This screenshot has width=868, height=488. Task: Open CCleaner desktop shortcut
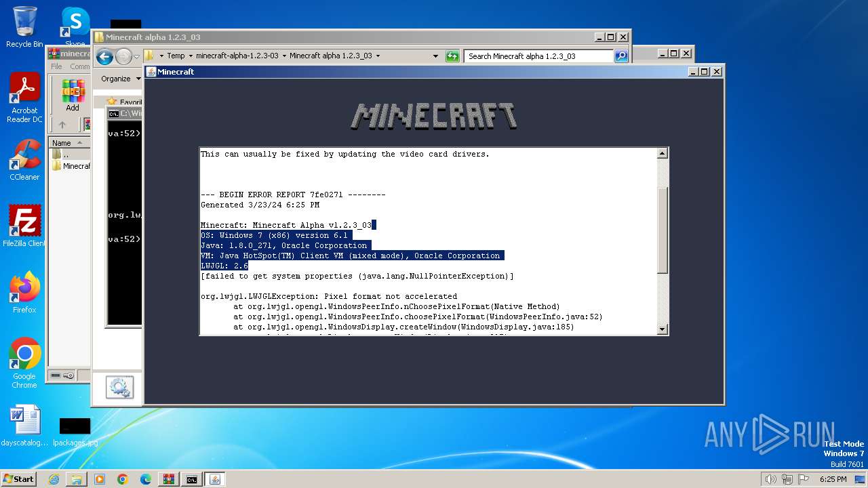(x=24, y=160)
